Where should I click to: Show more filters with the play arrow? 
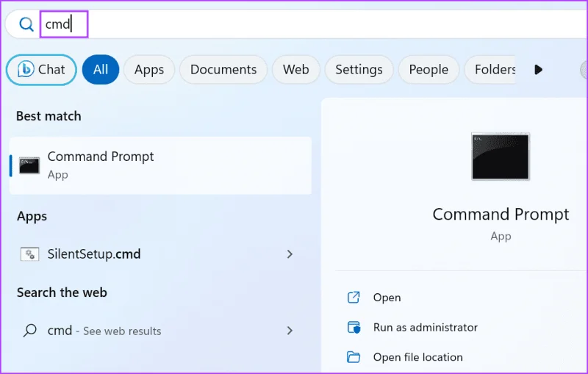tap(539, 70)
